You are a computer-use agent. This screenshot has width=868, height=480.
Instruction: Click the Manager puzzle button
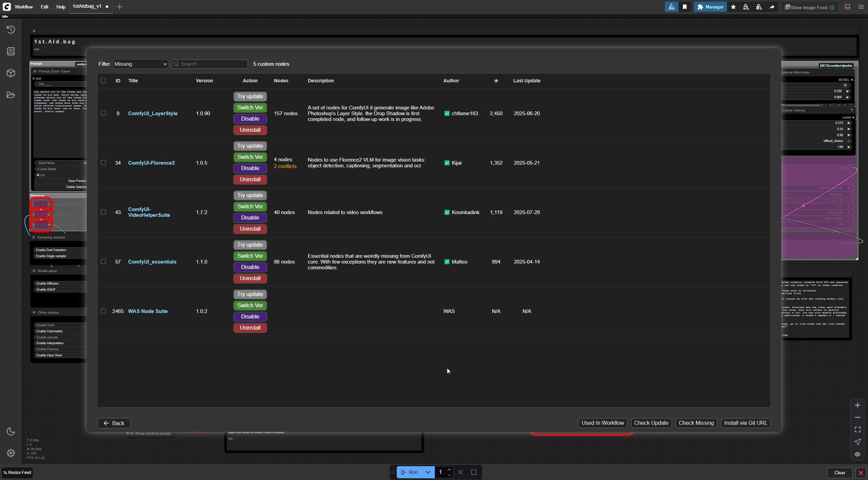(x=710, y=7)
